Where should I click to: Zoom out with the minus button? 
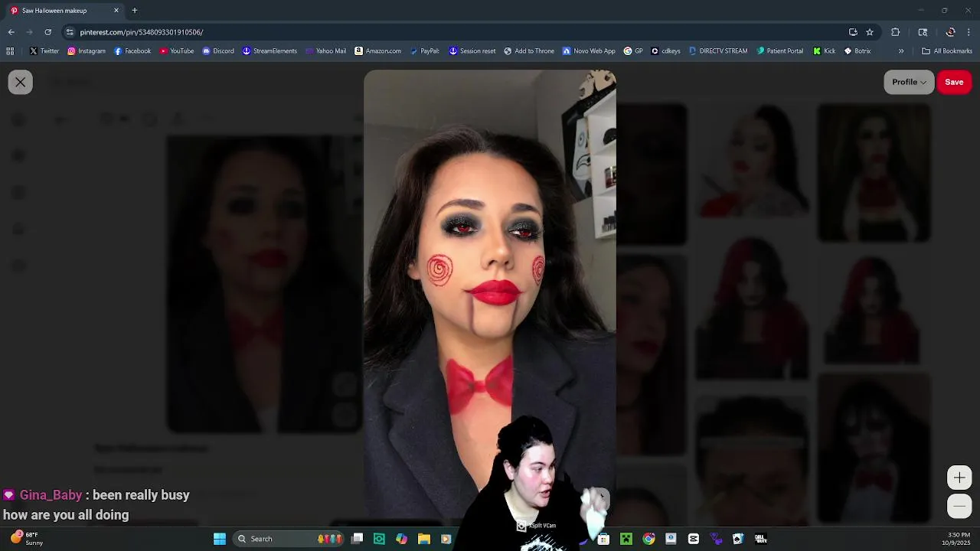tap(959, 506)
